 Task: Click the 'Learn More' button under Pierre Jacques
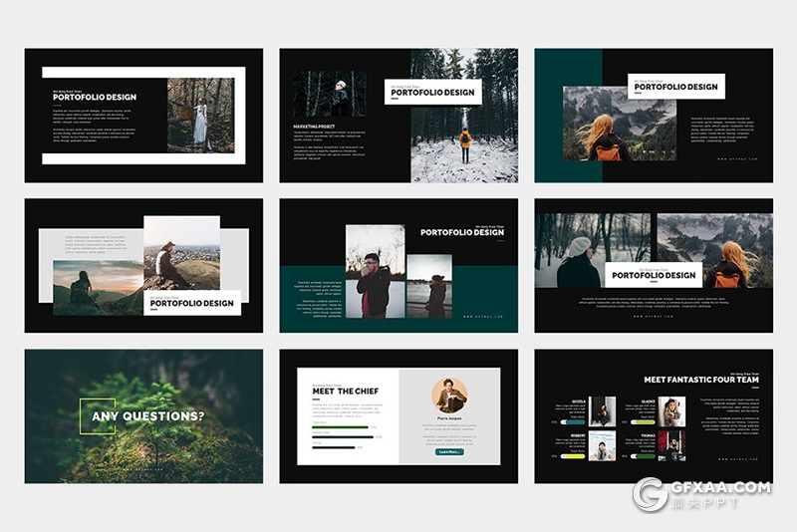coord(449,451)
